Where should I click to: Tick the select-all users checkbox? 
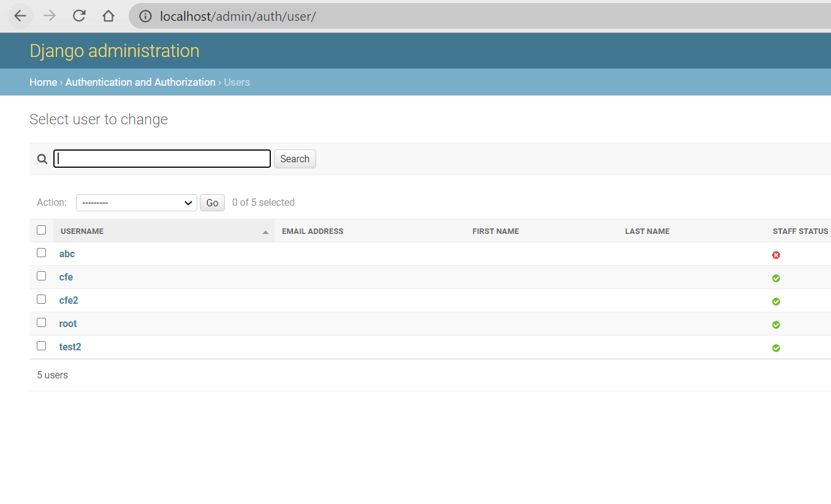click(x=42, y=230)
